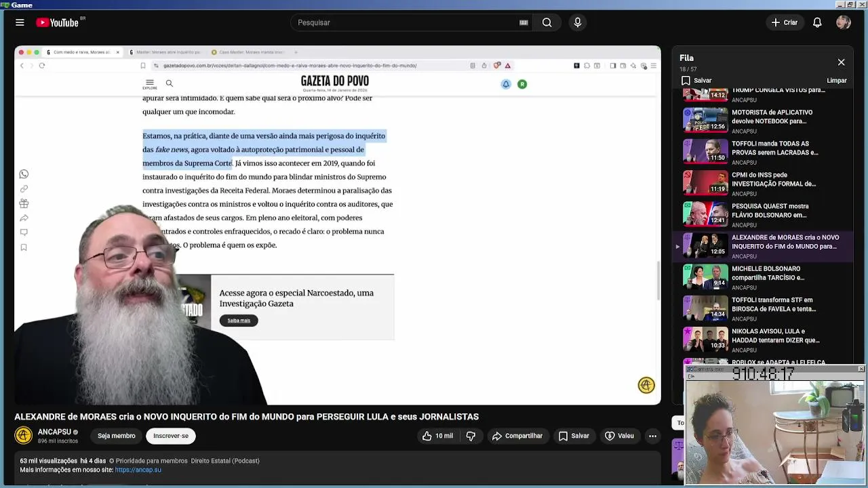Click the bookmark icon beside article
The height and width of the screenshot is (488, 868).
tap(24, 247)
